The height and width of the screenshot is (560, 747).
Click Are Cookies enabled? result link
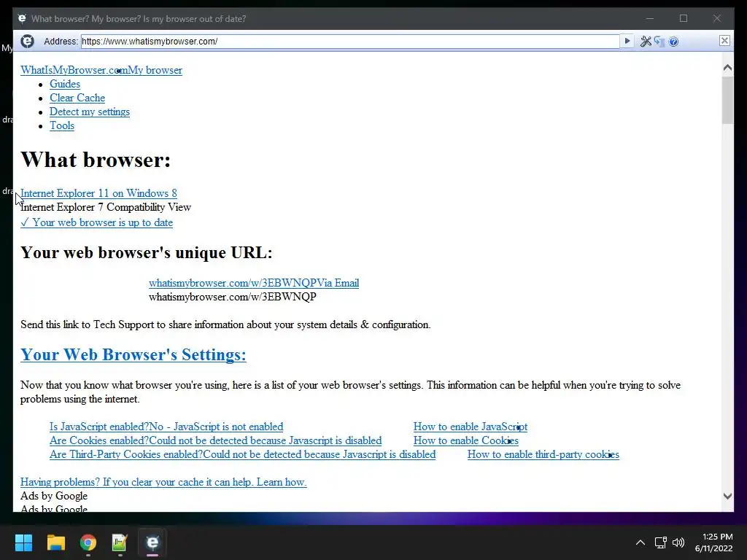click(x=216, y=440)
